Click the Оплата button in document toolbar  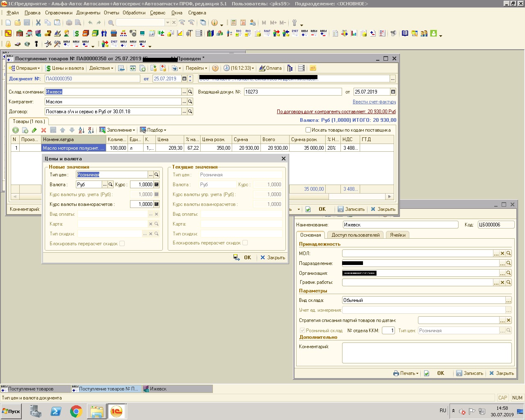(x=270, y=68)
